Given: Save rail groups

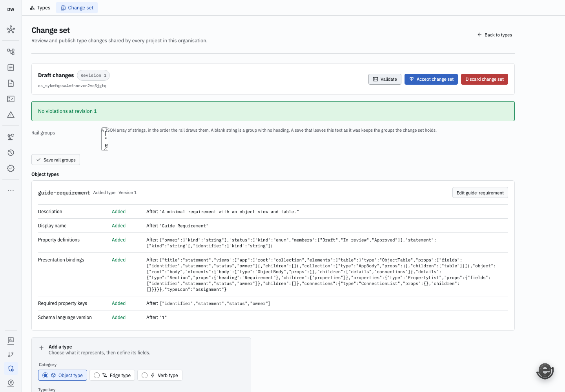Looking at the screenshot, I should coord(56,160).
